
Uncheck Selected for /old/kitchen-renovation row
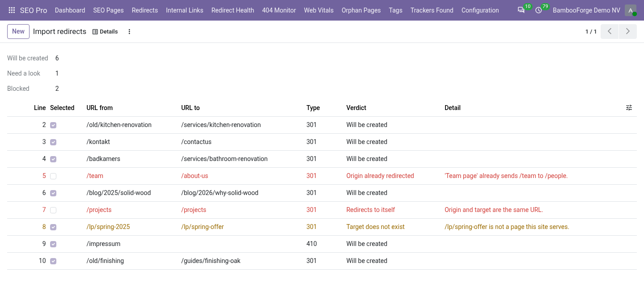click(x=53, y=125)
